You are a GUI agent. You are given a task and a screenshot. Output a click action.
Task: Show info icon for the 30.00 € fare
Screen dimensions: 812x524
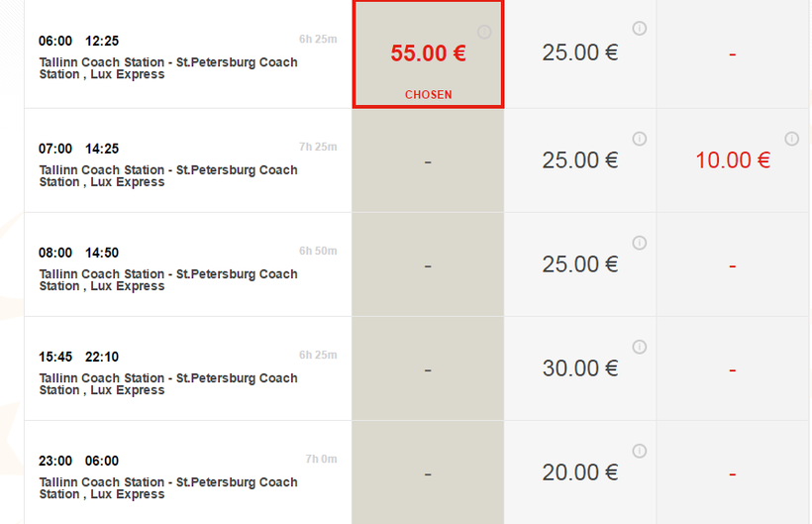tap(640, 347)
